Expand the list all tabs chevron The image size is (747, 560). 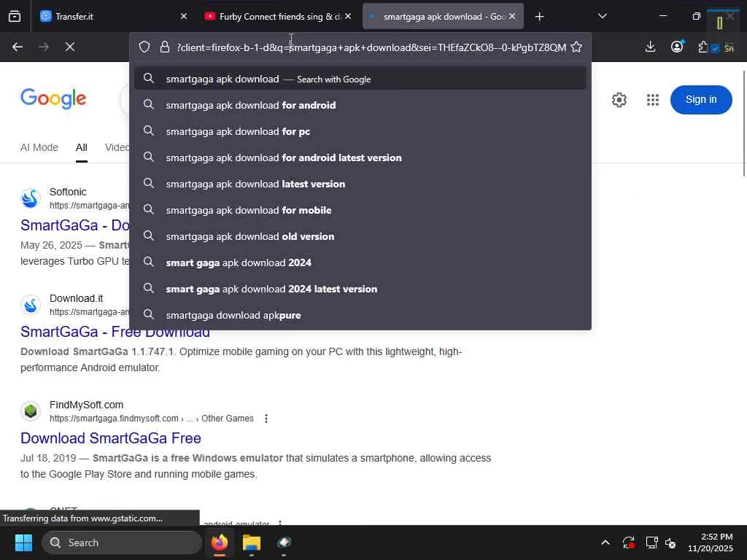point(602,17)
